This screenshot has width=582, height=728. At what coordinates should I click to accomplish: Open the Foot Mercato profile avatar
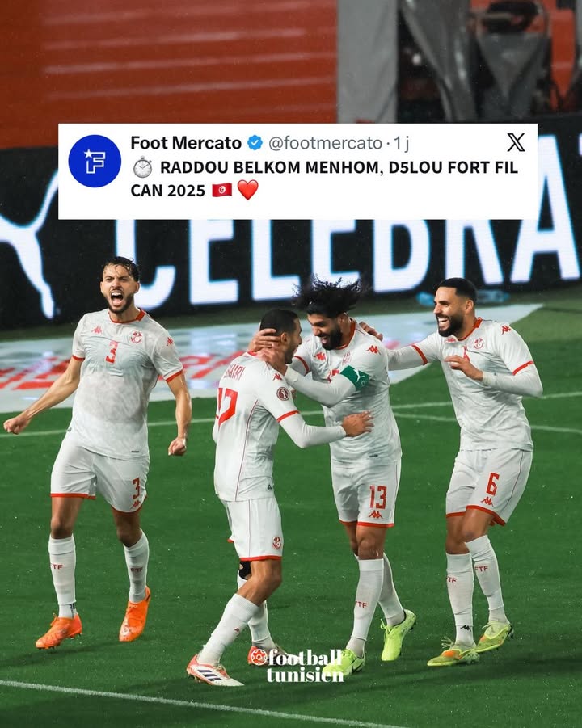[95, 161]
